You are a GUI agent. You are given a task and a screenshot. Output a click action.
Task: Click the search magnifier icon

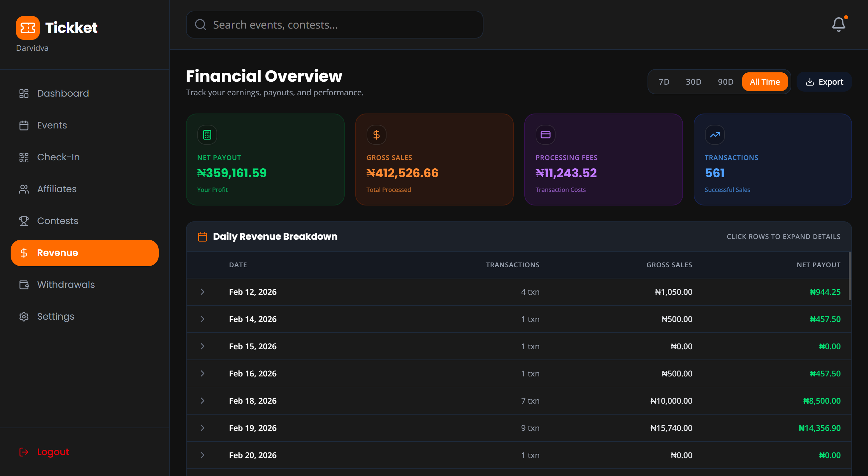point(201,25)
